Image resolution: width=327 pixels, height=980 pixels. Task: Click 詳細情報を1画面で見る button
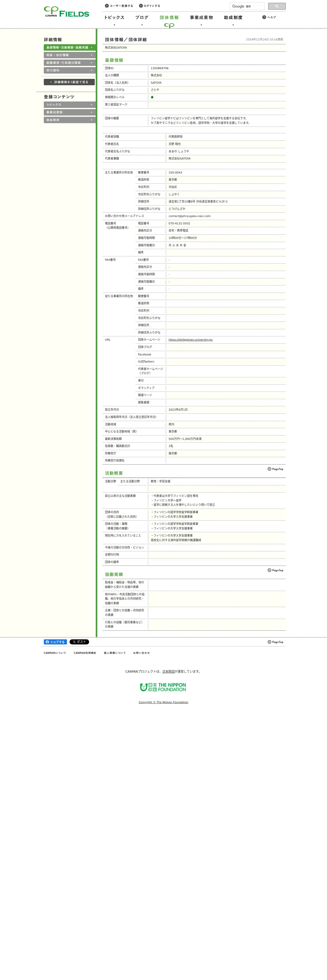point(69,82)
